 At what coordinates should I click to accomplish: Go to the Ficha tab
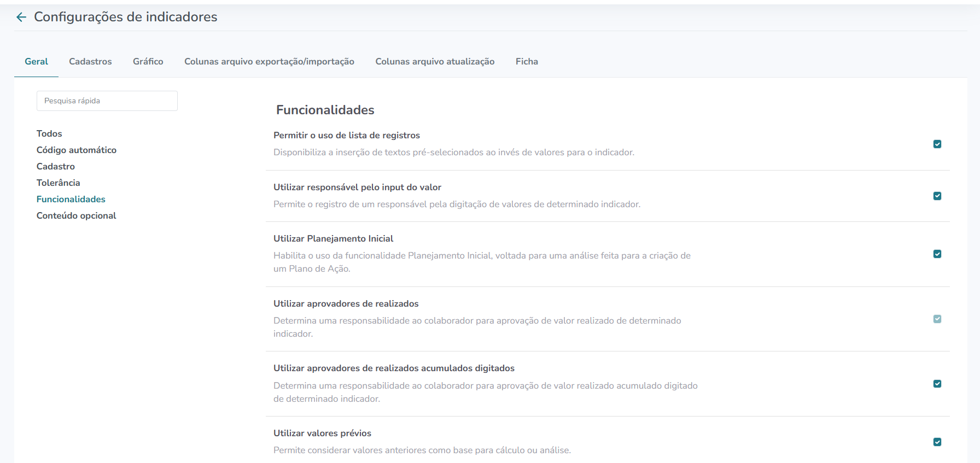click(x=527, y=62)
